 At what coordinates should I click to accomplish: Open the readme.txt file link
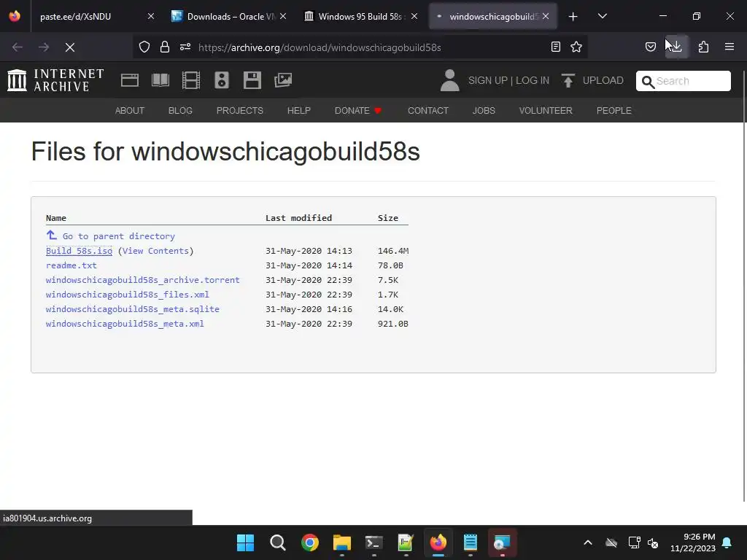pos(71,265)
